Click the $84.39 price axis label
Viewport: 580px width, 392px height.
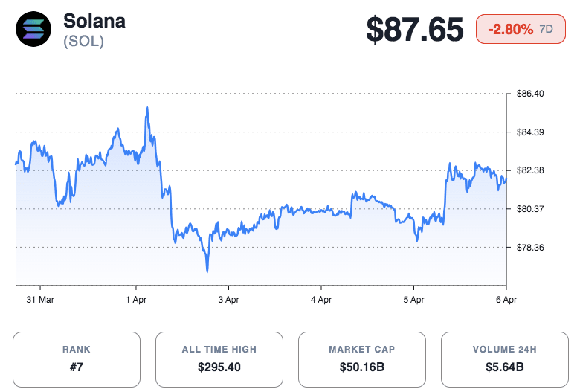530,132
